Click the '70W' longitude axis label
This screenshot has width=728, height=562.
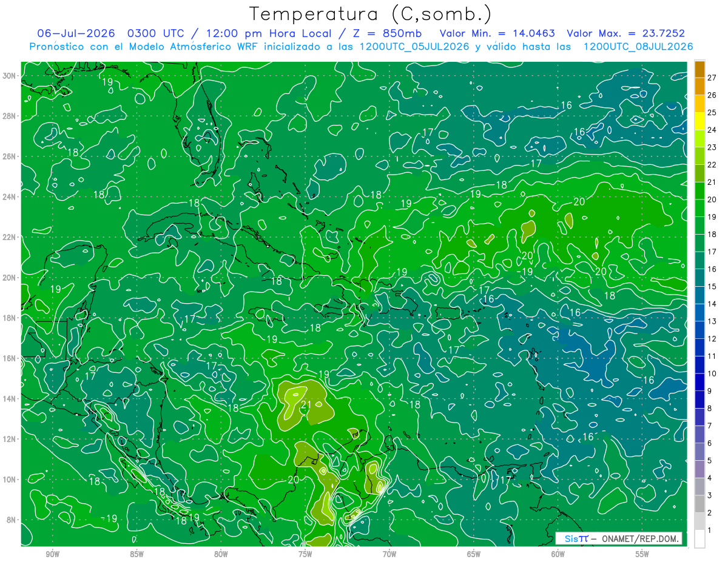click(x=389, y=555)
